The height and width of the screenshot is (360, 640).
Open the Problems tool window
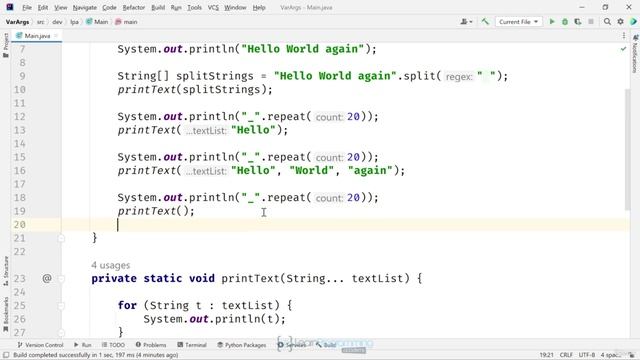(151, 345)
